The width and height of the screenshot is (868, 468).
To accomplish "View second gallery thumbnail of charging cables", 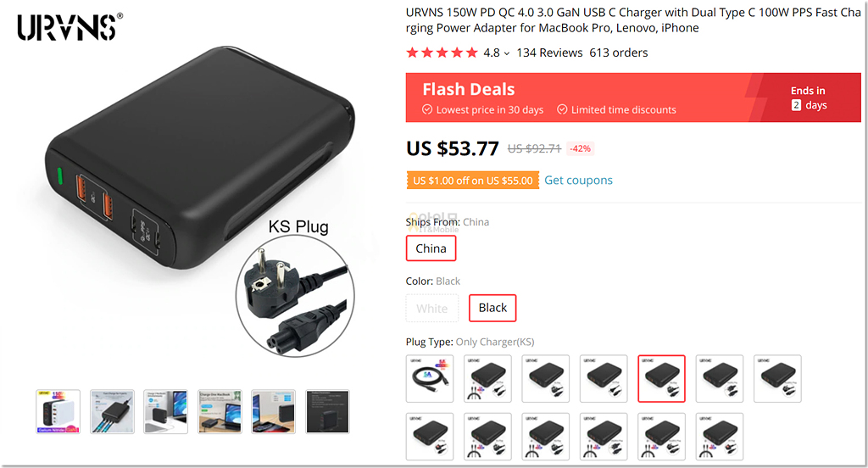I will click(x=112, y=411).
